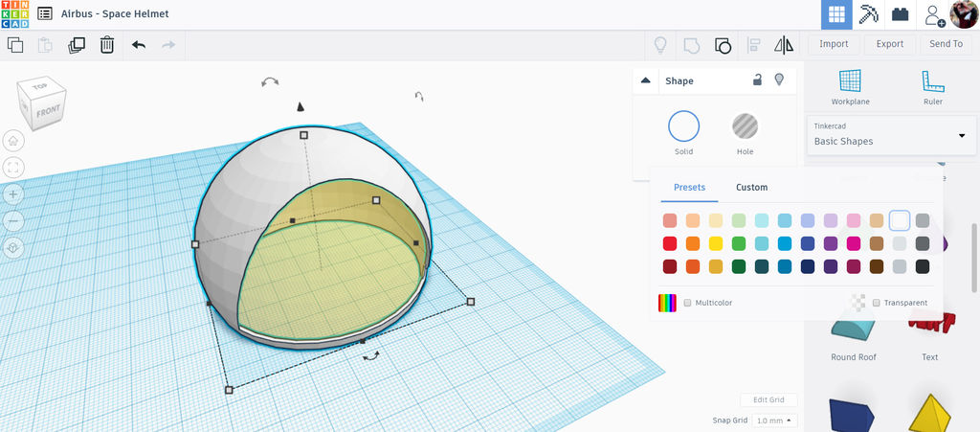Click the Send To button
The image size is (980, 432).
point(947,44)
